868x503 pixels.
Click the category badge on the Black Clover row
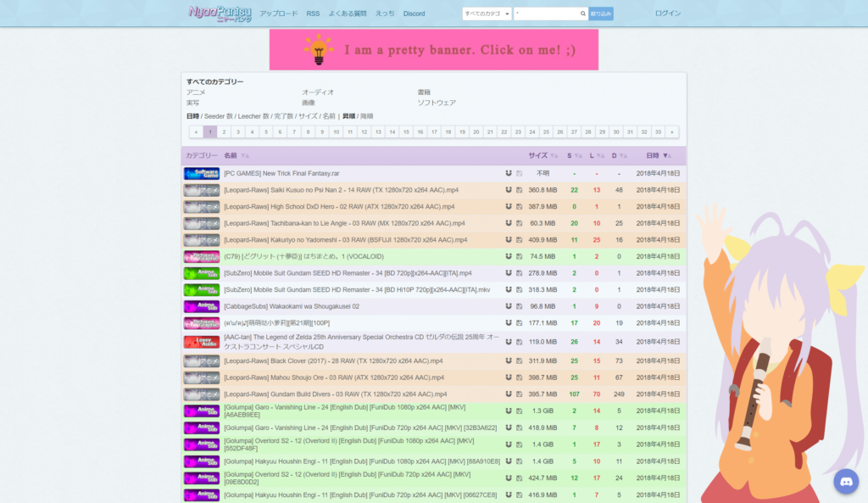[x=202, y=361]
